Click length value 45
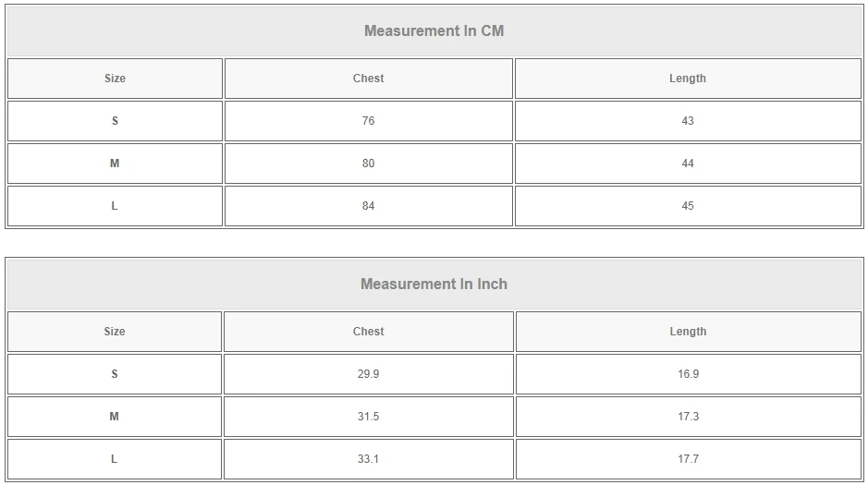The image size is (868, 485). [x=687, y=206]
